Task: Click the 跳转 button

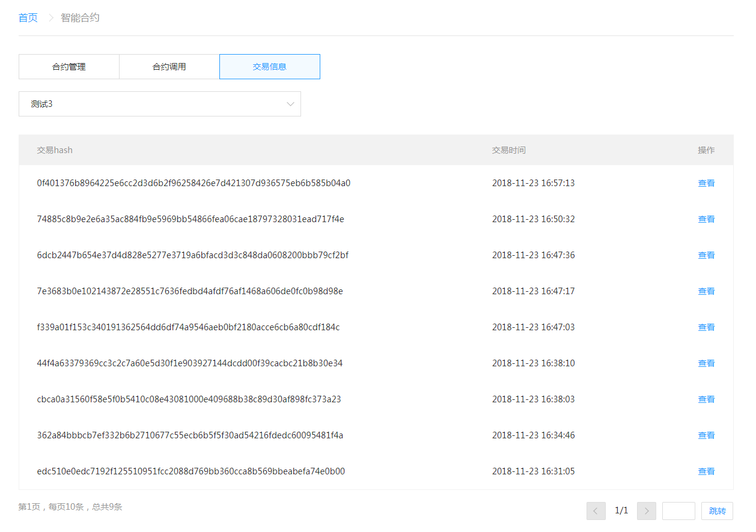Action: pos(717,511)
